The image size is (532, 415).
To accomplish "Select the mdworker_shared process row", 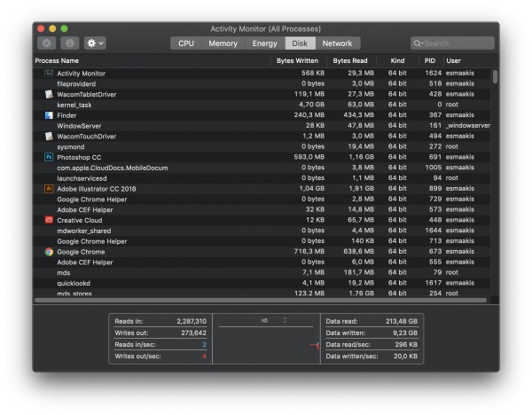I will (262, 231).
